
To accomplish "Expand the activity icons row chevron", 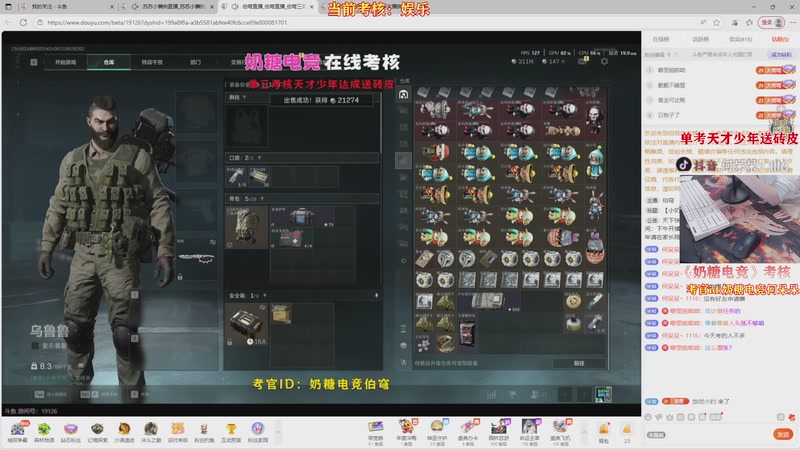I will pyautogui.click(x=278, y=432).
